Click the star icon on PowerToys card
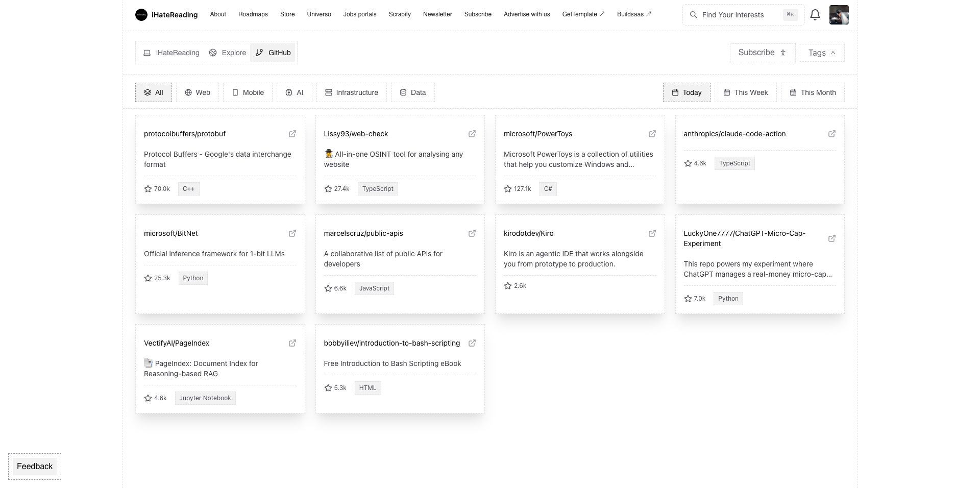 pos(508,189)
